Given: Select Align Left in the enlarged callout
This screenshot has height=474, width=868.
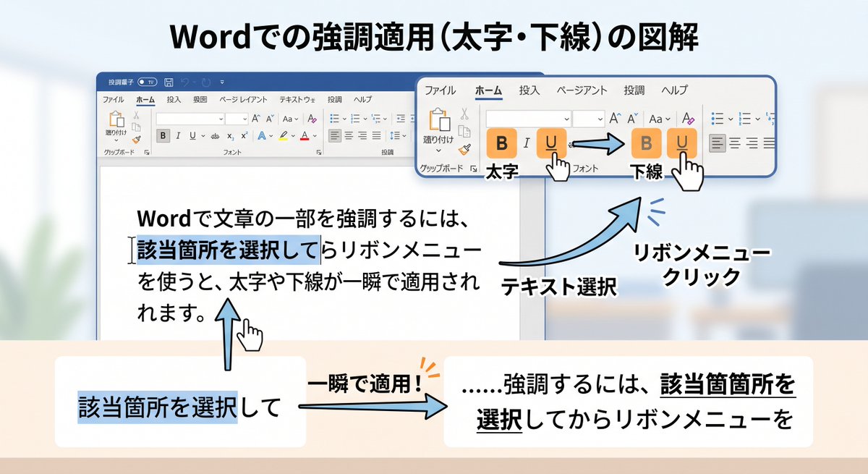Looking at the screenshot, I should (x=717, y=143).
